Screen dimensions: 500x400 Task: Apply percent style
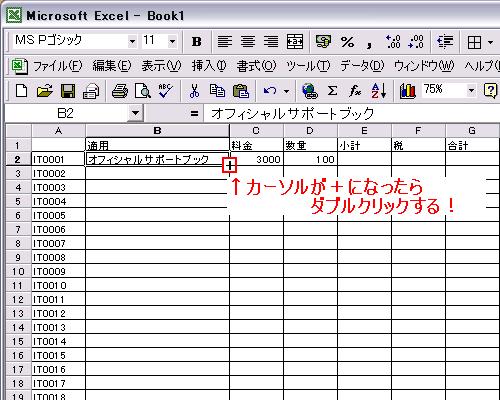tap(347, 42)
